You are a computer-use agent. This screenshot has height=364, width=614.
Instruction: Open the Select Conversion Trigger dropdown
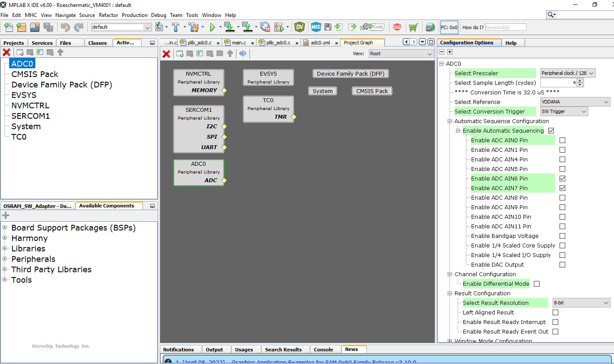click(x=564, y=111)
